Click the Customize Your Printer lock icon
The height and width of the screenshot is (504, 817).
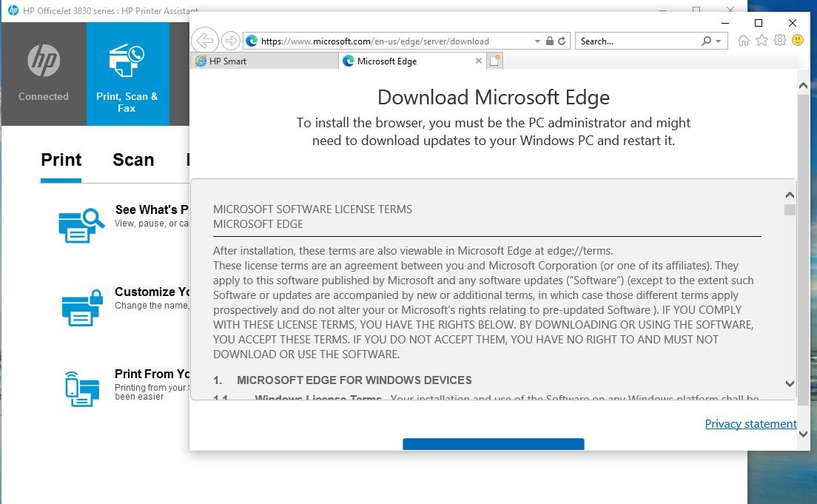(82, 308)
